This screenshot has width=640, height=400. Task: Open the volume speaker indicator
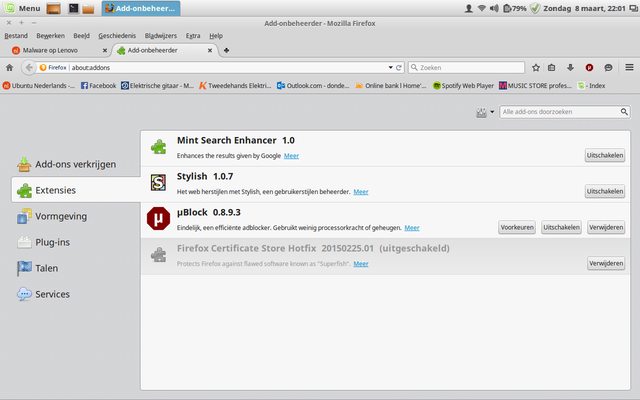tap(494, 8)
